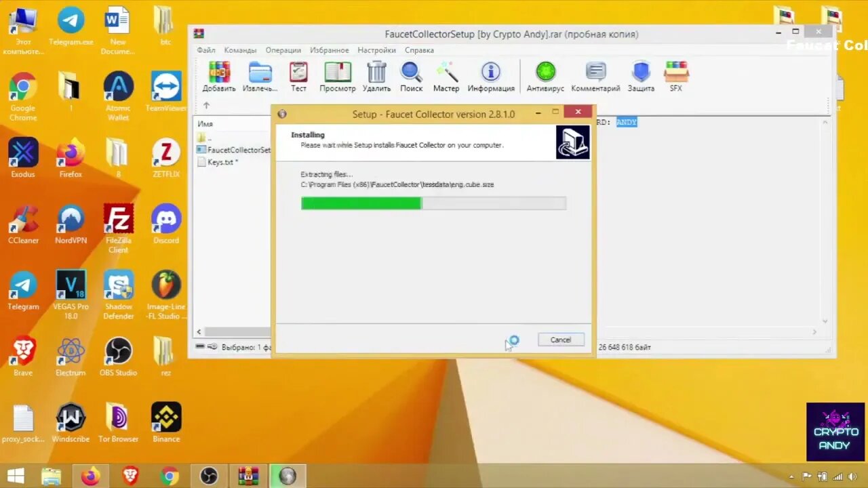The width and height of the screenshot is (868, 488).
Task: Open the Electrum desktop icon
Action: [71, 357]
